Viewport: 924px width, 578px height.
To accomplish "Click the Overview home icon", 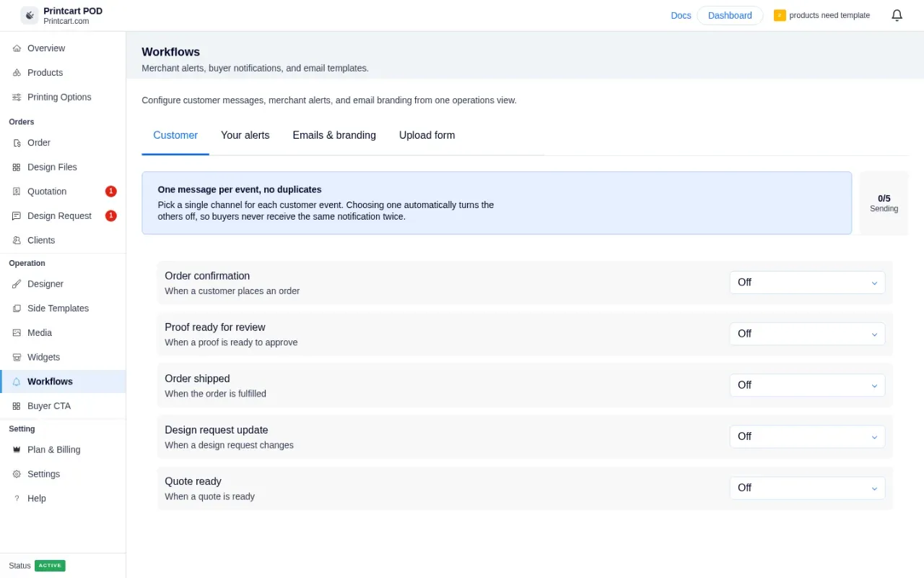I will [x=17, y=48].
